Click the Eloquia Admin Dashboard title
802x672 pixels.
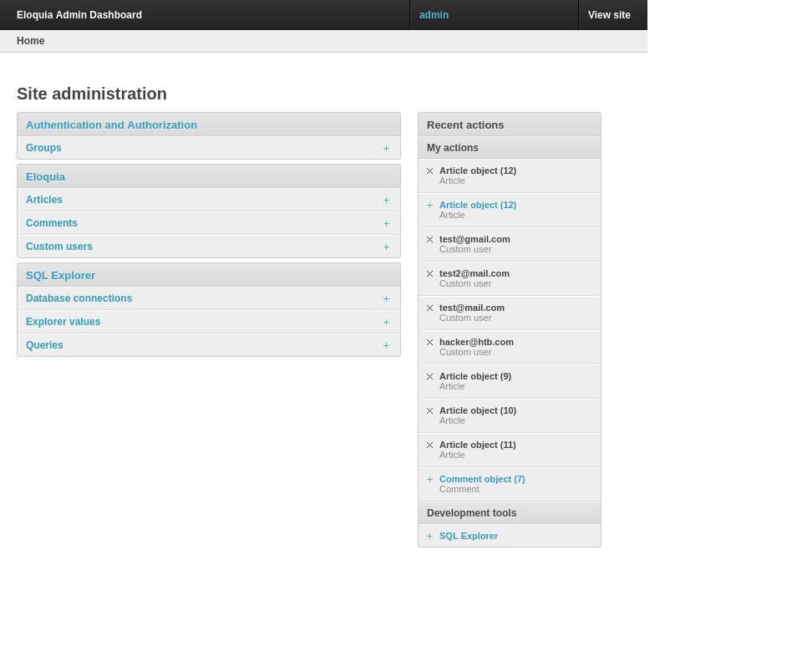coord(79,15)
